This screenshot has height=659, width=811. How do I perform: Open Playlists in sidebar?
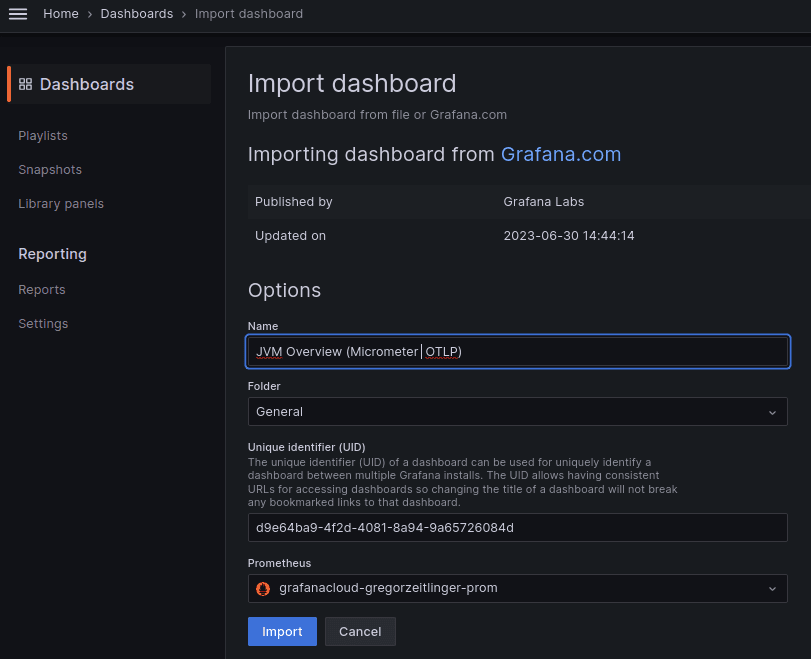(43, 136)
